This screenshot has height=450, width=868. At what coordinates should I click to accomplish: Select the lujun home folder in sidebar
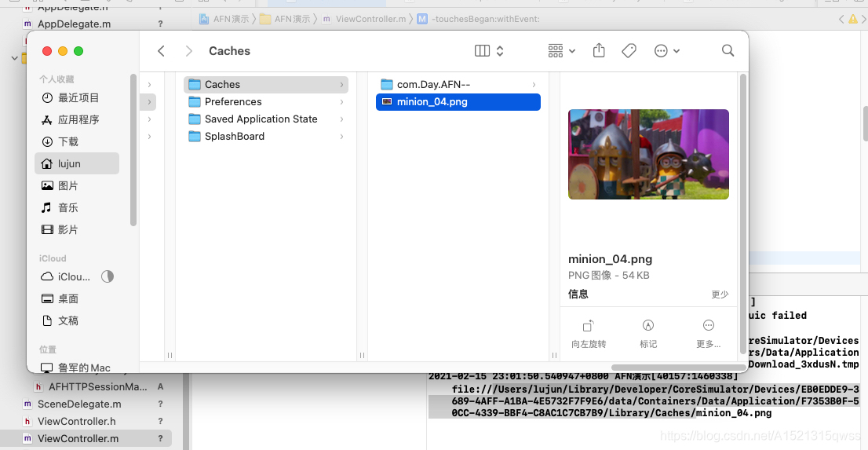click(x=77, y=163)
